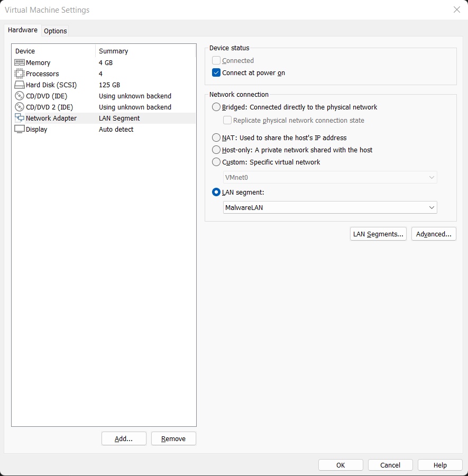Click Add to add new hardware

point(124,438)
